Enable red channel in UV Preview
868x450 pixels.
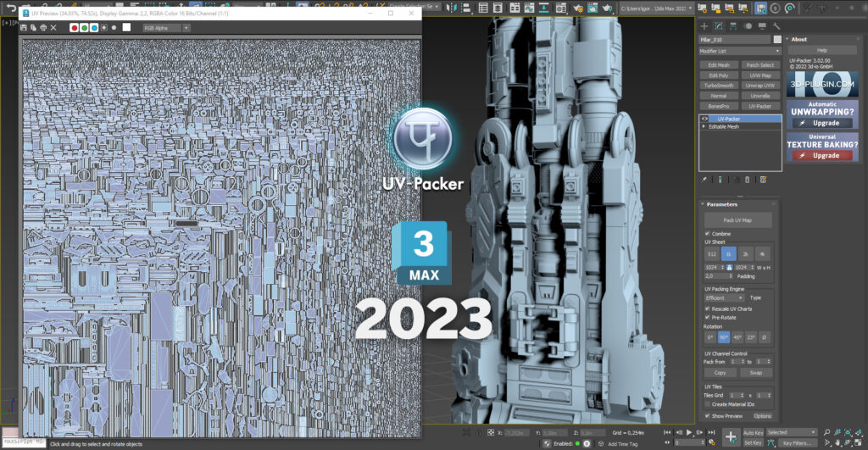[75, 28]
